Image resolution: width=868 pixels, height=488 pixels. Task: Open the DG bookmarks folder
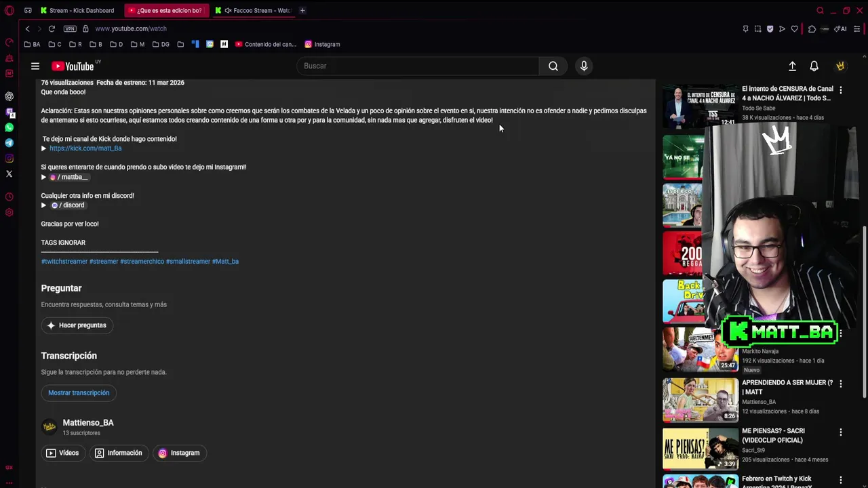[161, 44]
